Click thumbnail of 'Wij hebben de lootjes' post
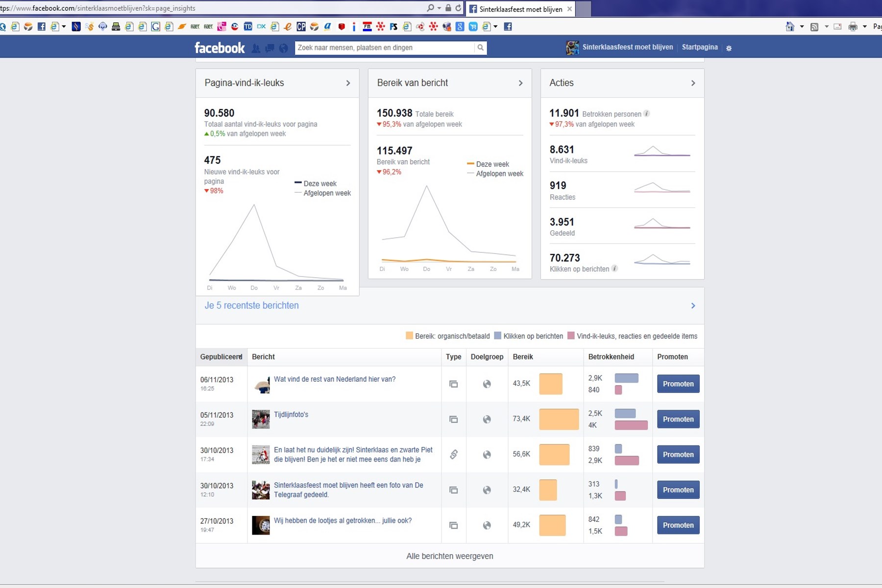 pos(261,525)
